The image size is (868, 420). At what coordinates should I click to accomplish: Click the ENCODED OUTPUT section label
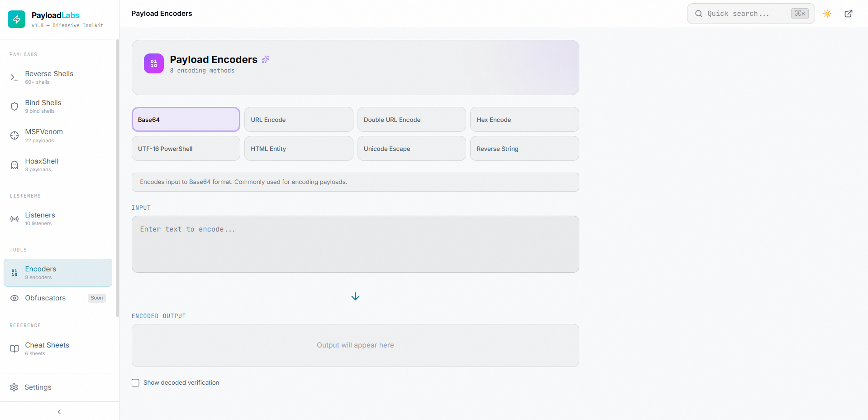click(x=159, y=316)
